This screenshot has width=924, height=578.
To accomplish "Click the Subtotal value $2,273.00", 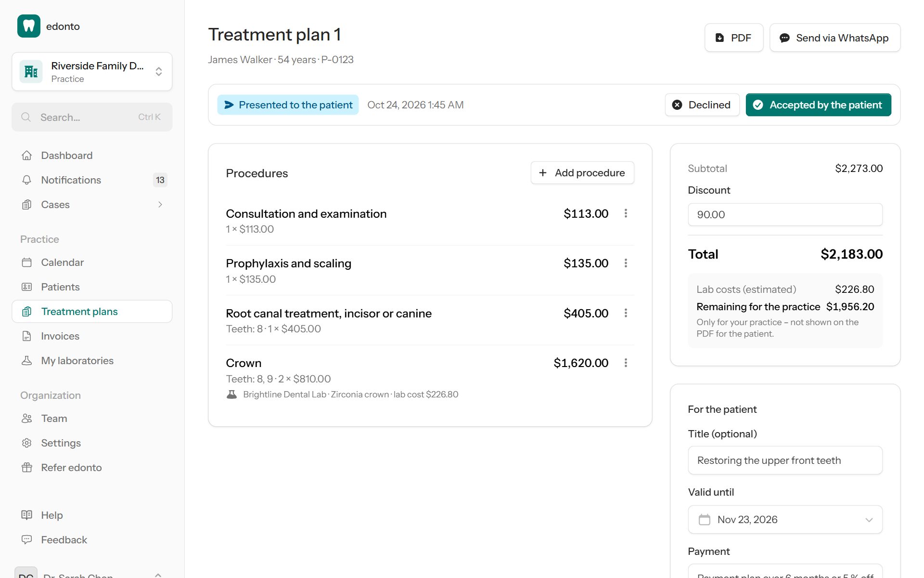I will click(859, 168).
